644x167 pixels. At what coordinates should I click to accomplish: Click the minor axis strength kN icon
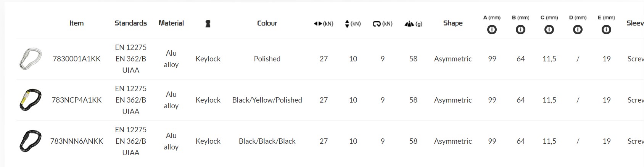point(347,24)
